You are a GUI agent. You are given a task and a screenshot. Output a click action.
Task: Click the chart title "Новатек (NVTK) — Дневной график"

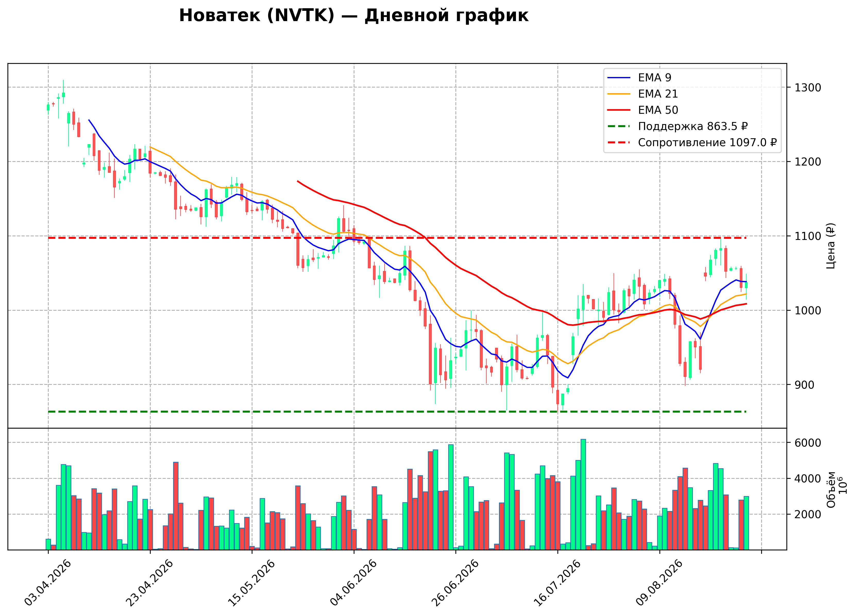click(354, 16)
